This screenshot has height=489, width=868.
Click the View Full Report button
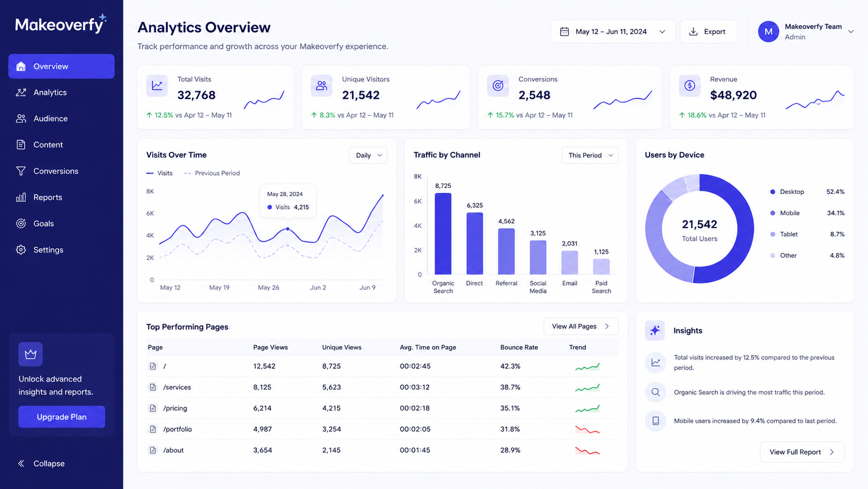(802, 452)
